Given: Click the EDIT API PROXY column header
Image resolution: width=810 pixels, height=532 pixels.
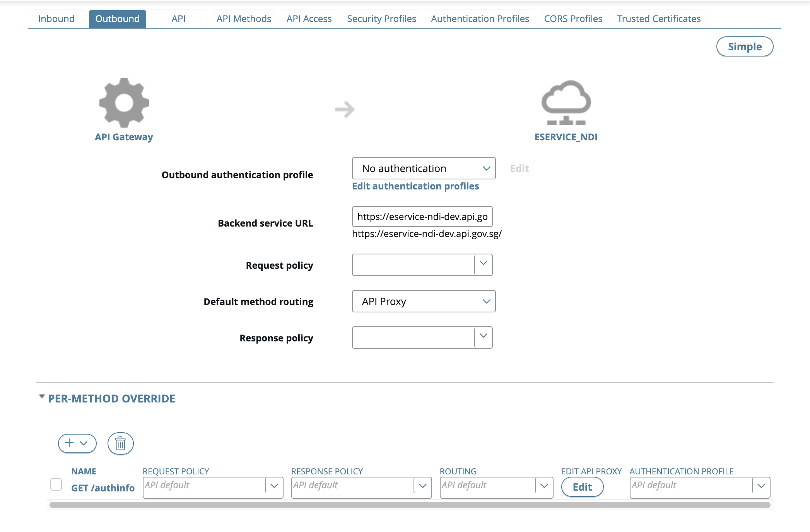Looking at the screenshot, I should tap(591, 471).
